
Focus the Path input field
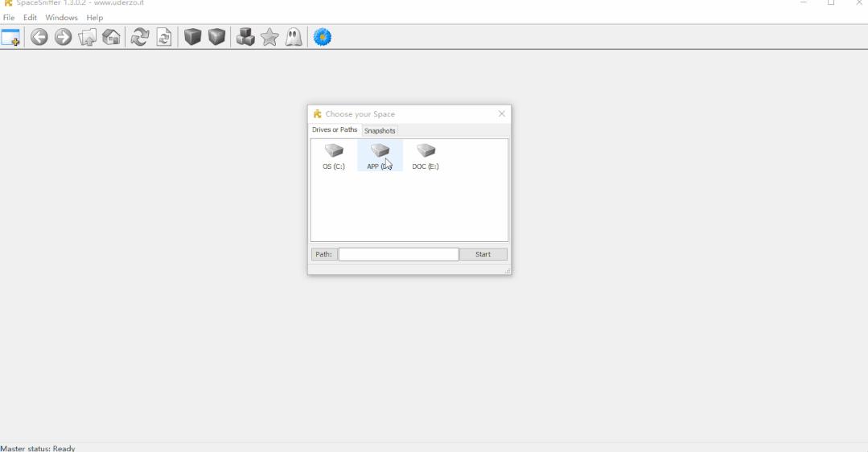(x=398, y=254)
